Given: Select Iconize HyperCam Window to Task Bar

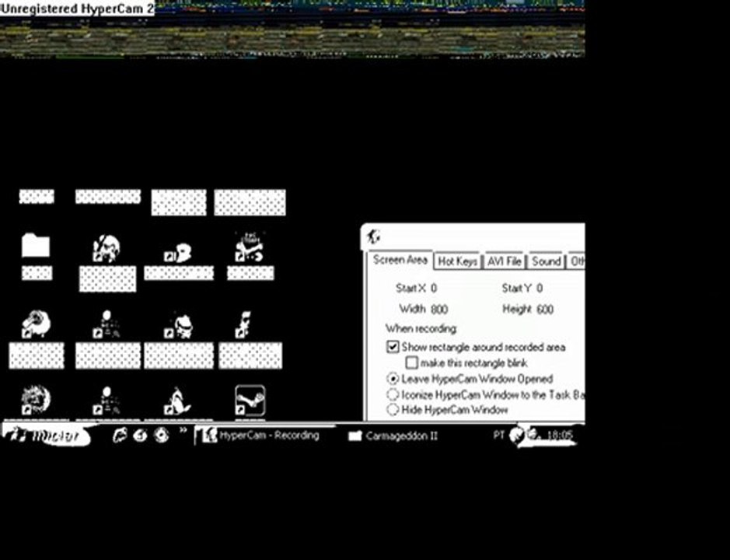Looking at the screenshot, I should 393,394.
